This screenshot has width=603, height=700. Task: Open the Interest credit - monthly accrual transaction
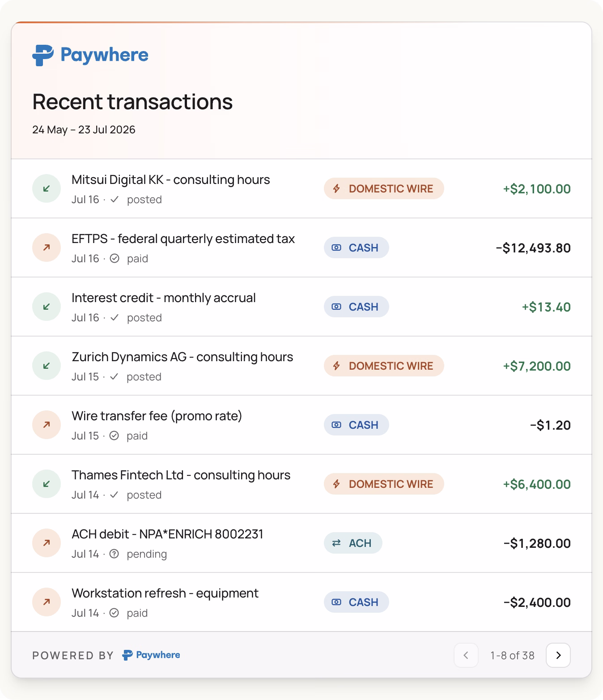click(301, 307)
